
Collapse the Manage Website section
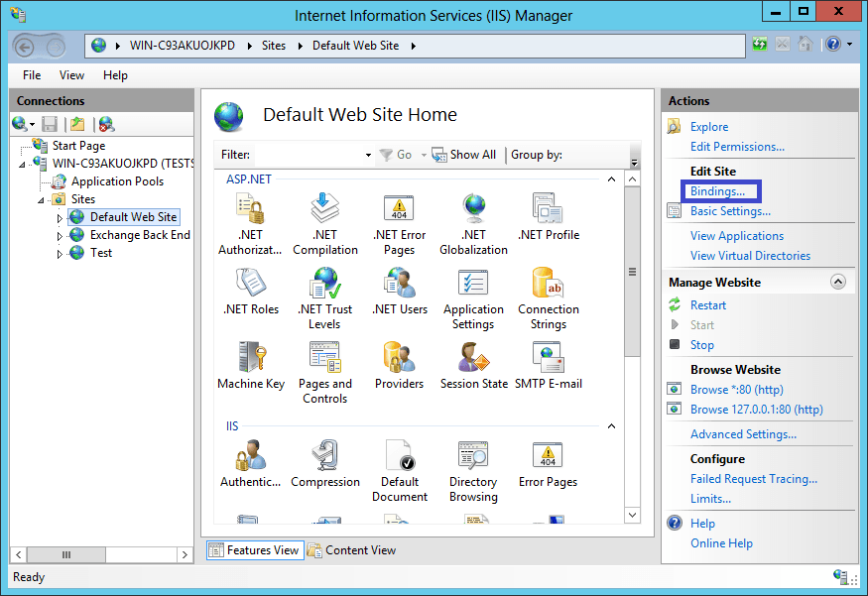(838, 281)
